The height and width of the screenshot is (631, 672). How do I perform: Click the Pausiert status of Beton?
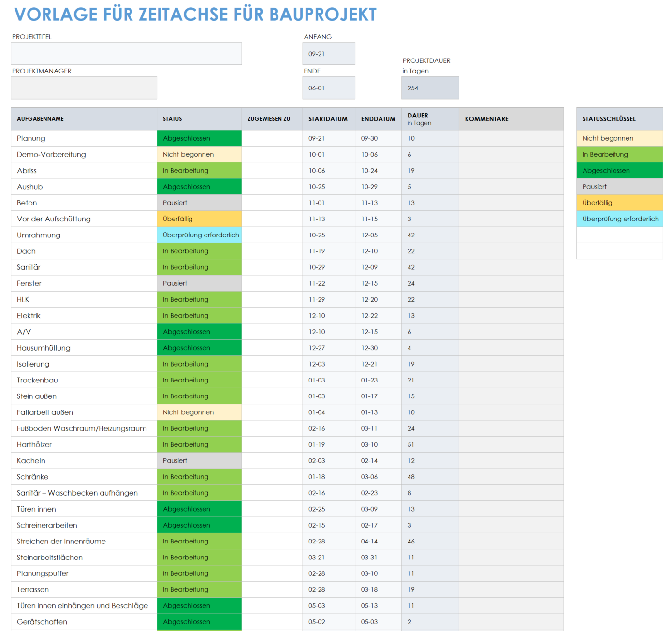(199, 203)
